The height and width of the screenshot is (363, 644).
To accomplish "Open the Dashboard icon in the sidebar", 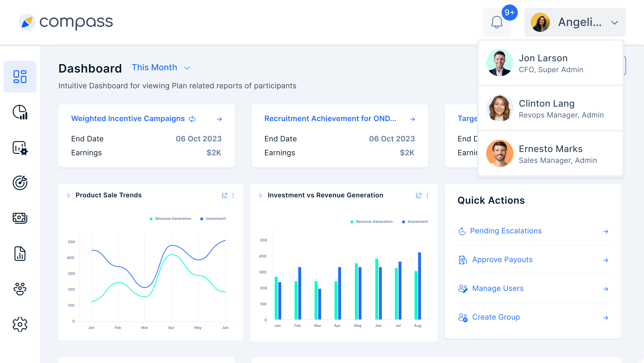I will click(x=20, y=76).
